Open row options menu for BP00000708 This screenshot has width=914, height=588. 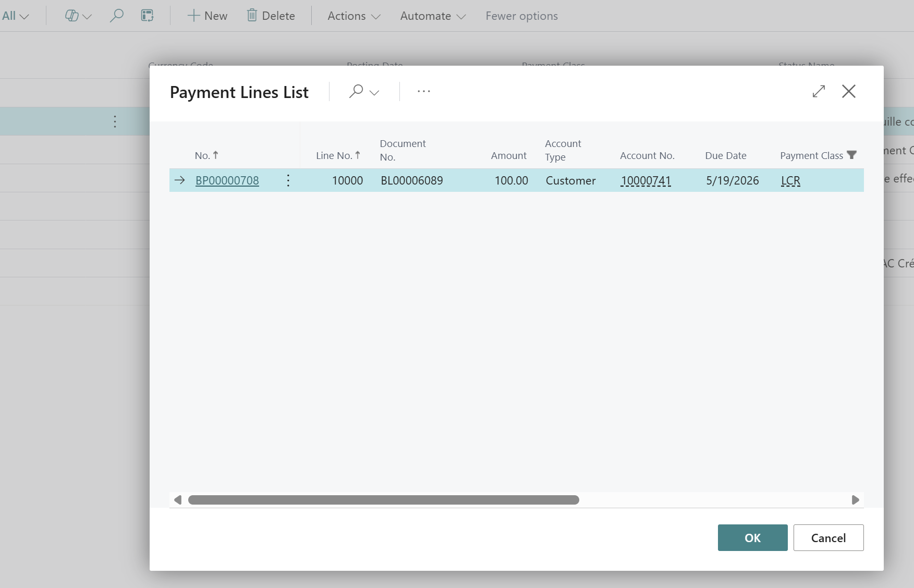(x=288, y=180)
